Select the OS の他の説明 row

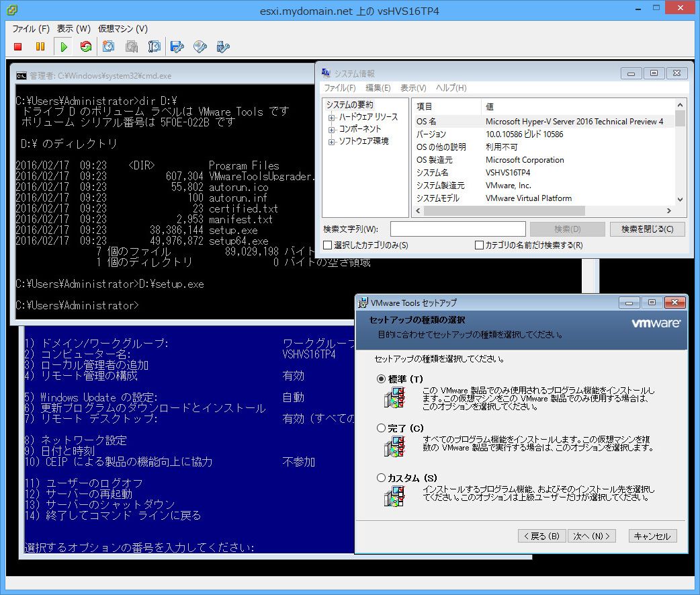tap(543, 147)
